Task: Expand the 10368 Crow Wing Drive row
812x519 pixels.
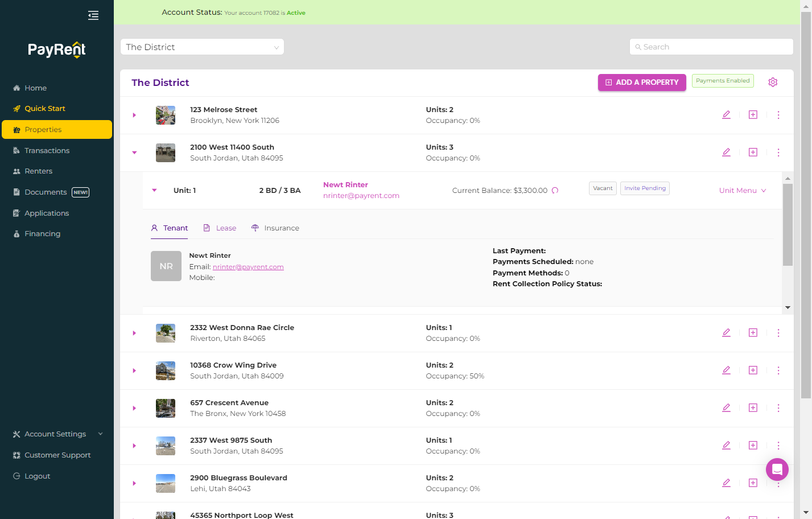Action: pyautogui.click(x=134, y=370)
